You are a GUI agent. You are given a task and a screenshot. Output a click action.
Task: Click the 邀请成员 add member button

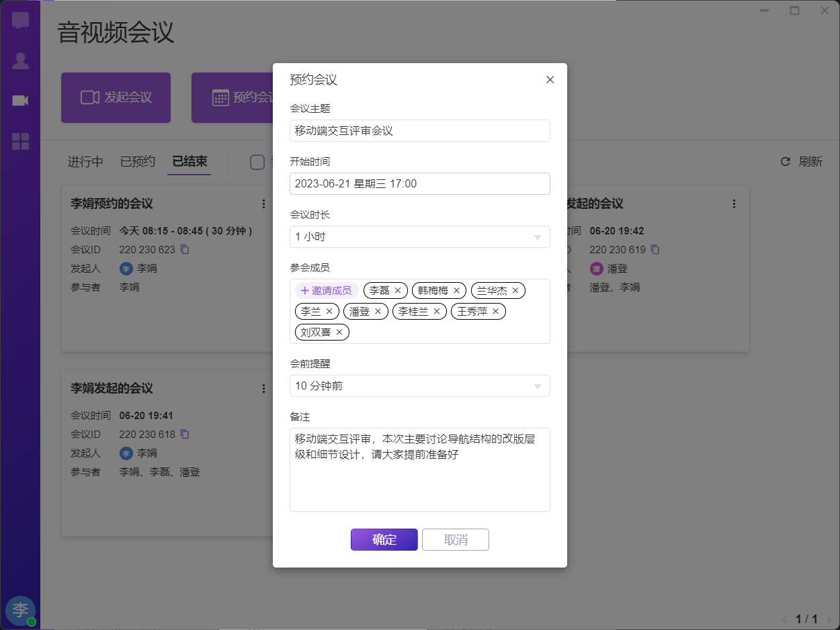pyautogui.click(x=326, y=291)
